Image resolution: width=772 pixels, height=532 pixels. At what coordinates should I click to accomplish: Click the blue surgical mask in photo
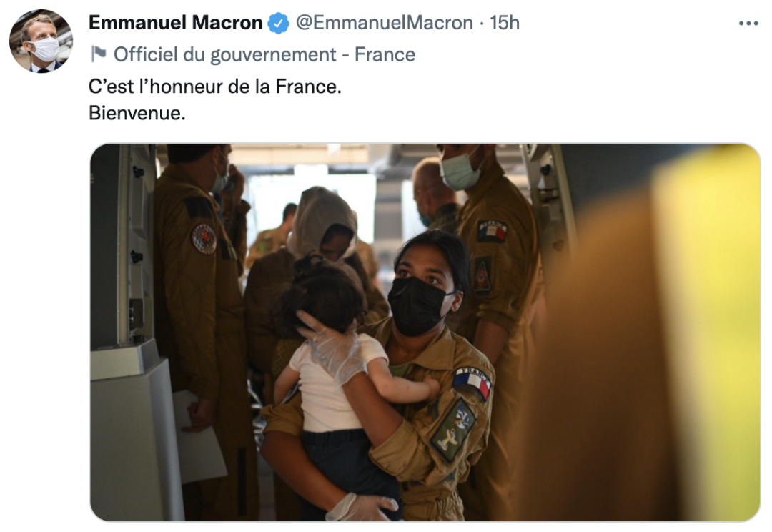coord(460,170)
